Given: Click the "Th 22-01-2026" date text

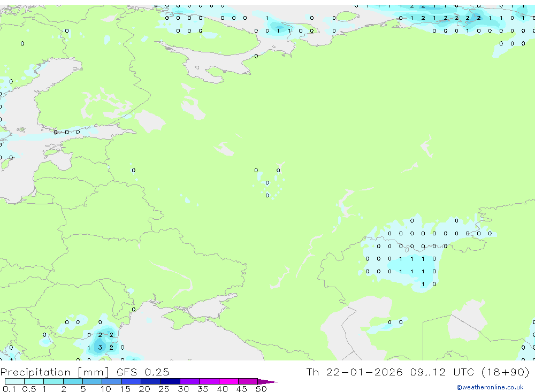Looking at the screenshot, I should [354, 372].
